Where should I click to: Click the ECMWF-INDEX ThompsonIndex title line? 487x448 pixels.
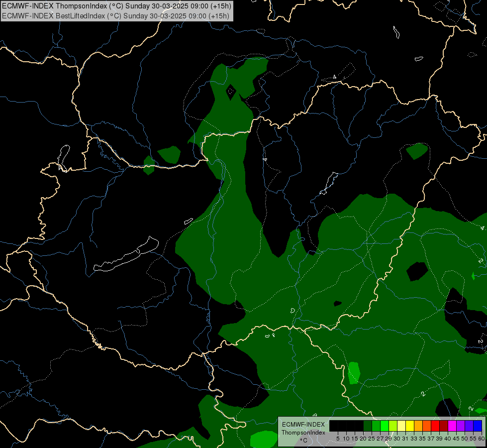[116, 6]
